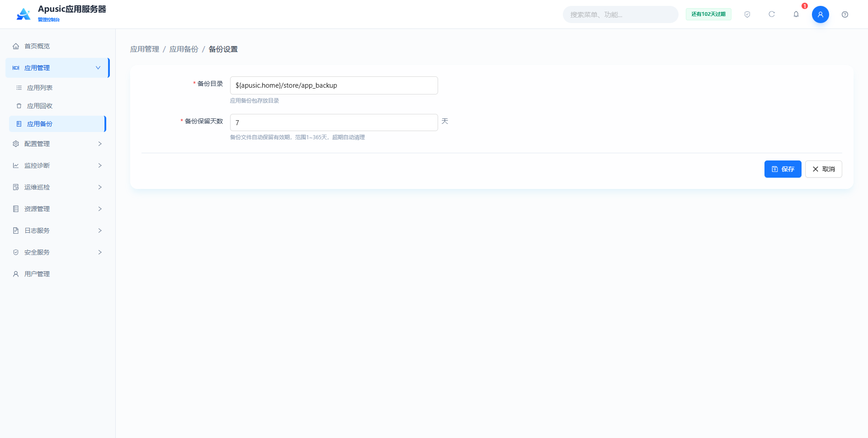This screenshot has width=868, height=438.
Task: Open the user avatar menu
Action: tap(821, 14)
